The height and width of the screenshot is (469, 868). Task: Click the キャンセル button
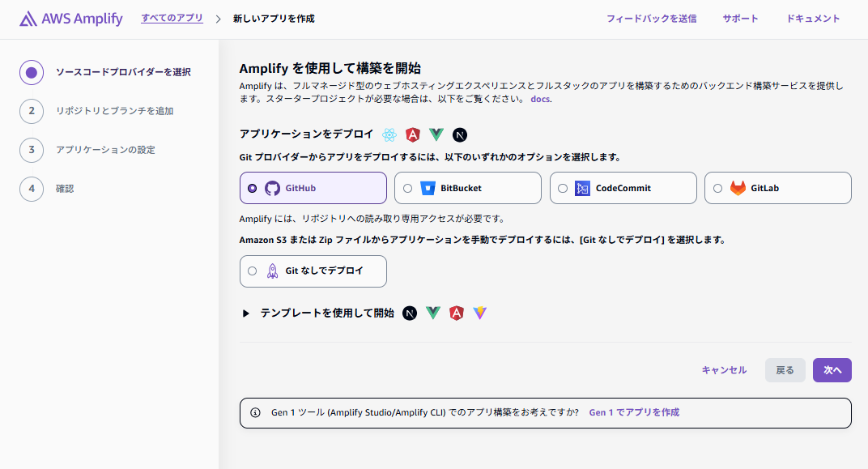pyautogui.click(x=724, y=370)
